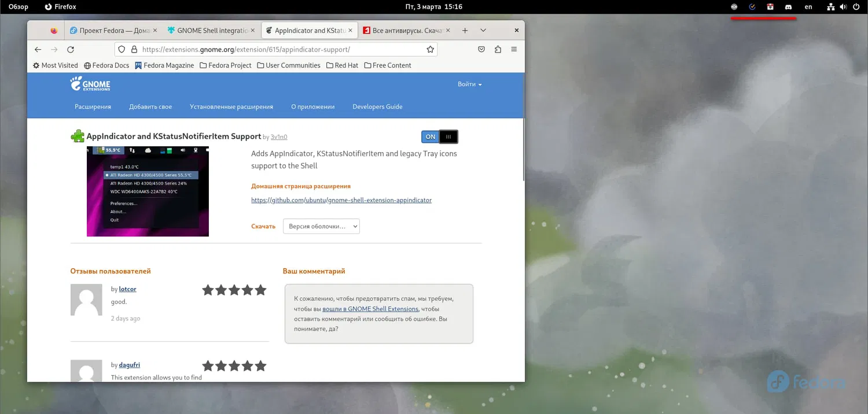Bookmark this page with the star
The image size is (868, 414).
point(430,50)
